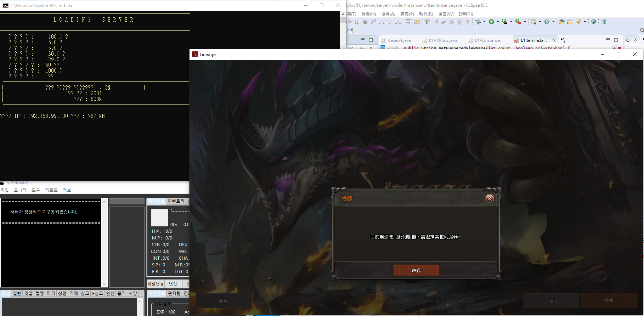Viewport: 644px width, 316px height.
Task: Expand the External Tools dropdown arrow
Action: coord(525,22)
